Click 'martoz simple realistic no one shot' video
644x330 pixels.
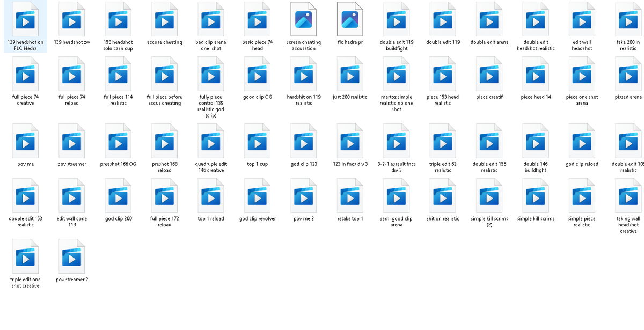[397, 75]
